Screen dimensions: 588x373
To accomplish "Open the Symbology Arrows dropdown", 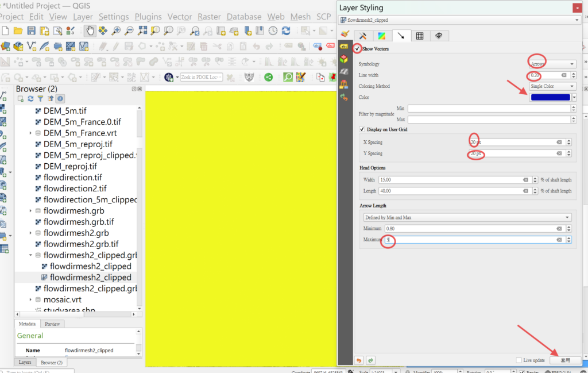I will pyautogui.click(x=552, y=64).
